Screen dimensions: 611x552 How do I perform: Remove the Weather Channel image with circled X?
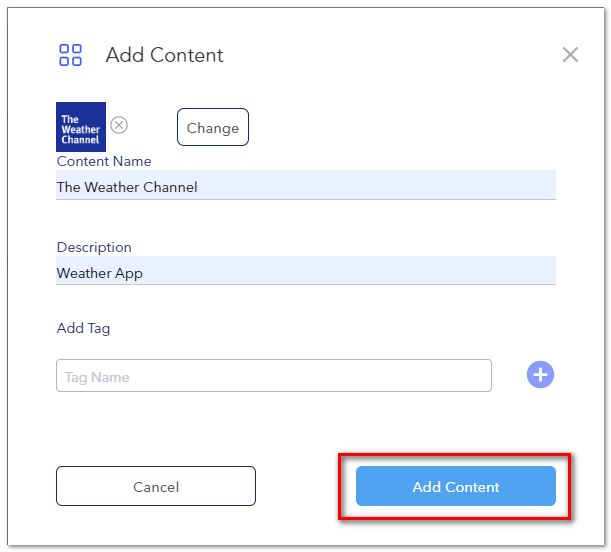click(x=119, y=125)
